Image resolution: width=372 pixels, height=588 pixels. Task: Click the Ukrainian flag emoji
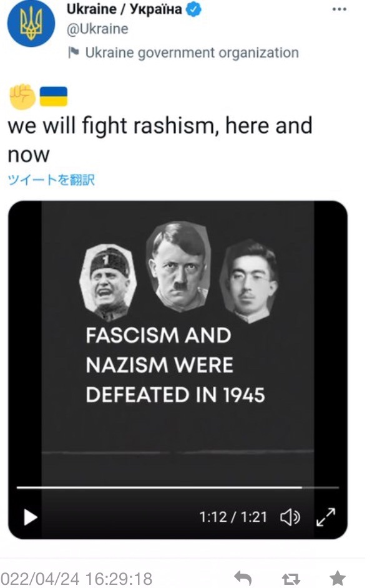[53, 97]
